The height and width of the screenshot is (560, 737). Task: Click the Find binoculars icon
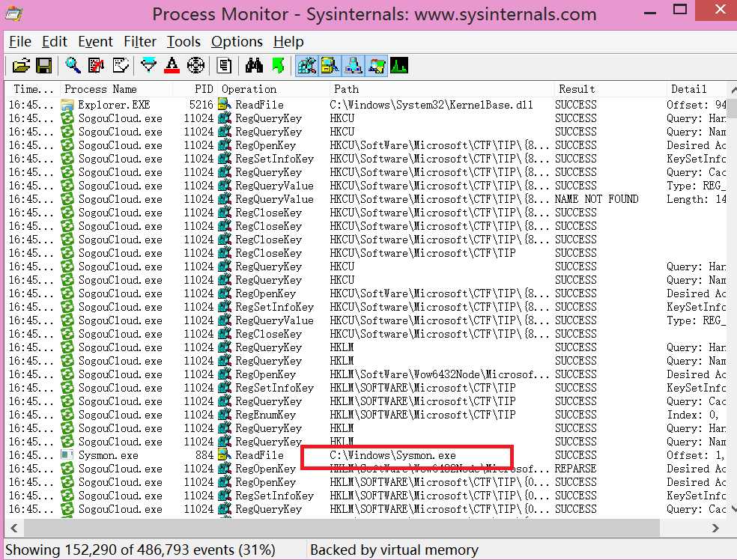click(x=254, y=65)
